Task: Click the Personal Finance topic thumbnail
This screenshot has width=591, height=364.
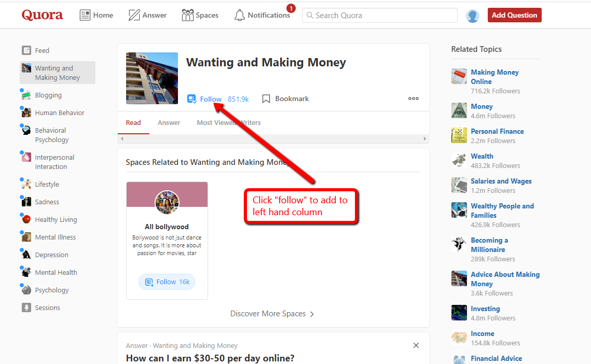Action: click(459, 135)
